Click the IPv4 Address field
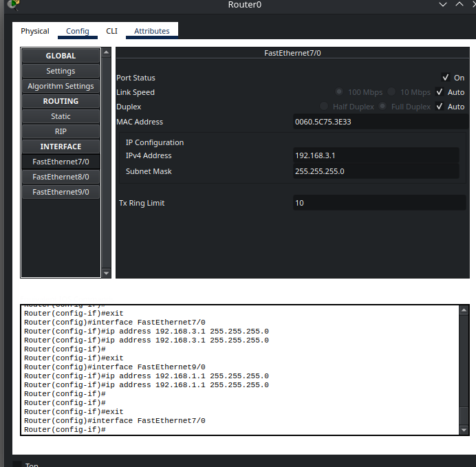 pyautogui.click(x=376, y=155)
